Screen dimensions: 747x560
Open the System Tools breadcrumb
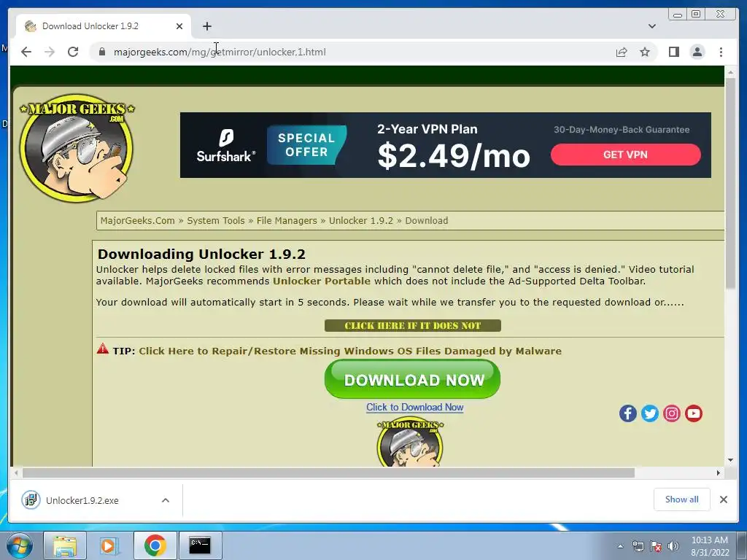click(x=216, y=220)
